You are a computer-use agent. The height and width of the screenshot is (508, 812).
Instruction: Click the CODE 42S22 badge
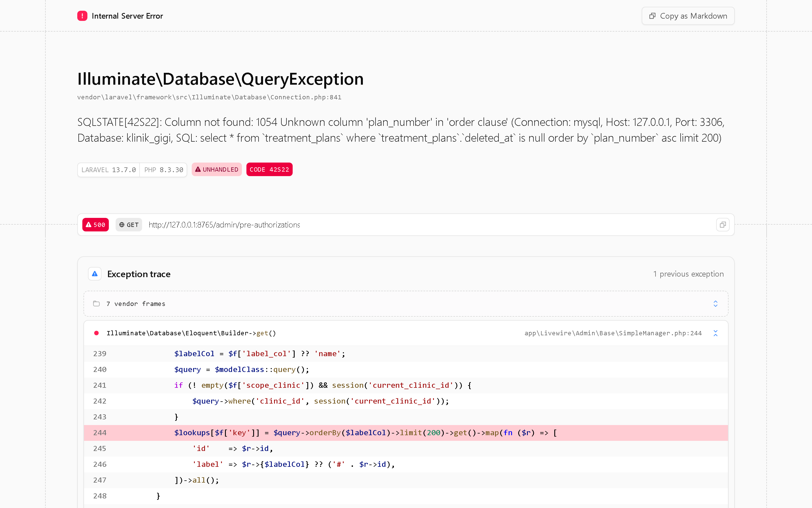(269, 169)
